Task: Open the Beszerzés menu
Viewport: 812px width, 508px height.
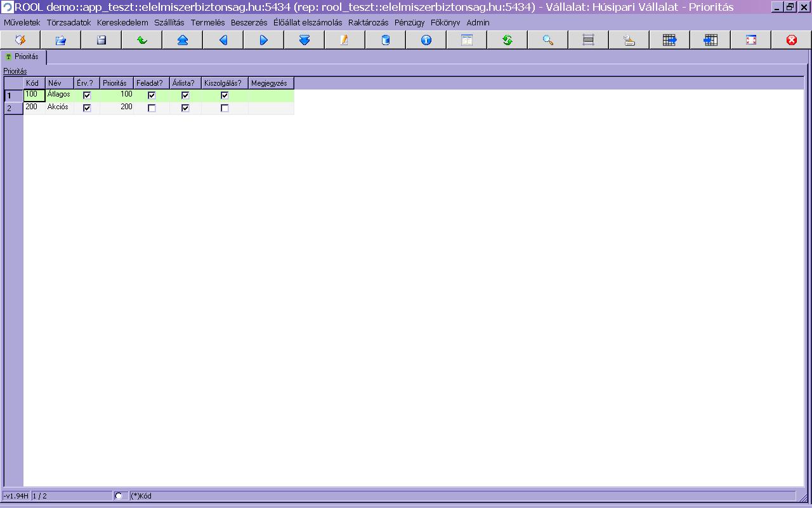Action: coord(249,22)
